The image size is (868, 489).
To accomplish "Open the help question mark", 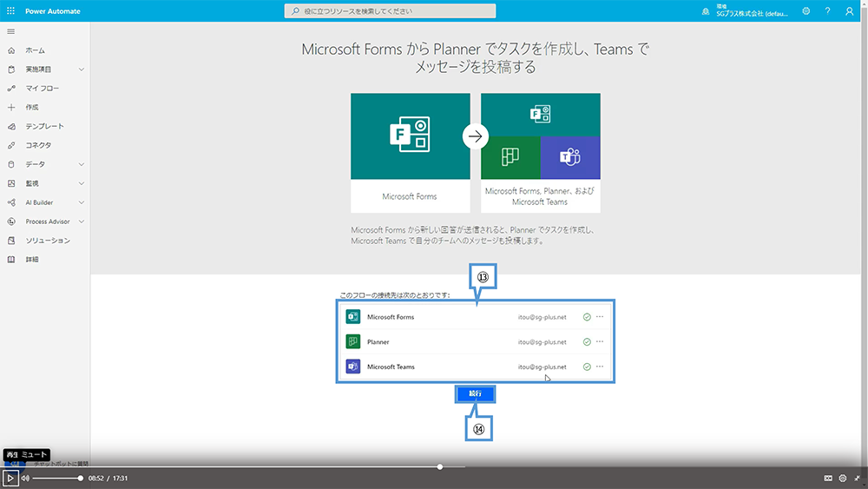I will pyautogui.click(x=827, y=11).
